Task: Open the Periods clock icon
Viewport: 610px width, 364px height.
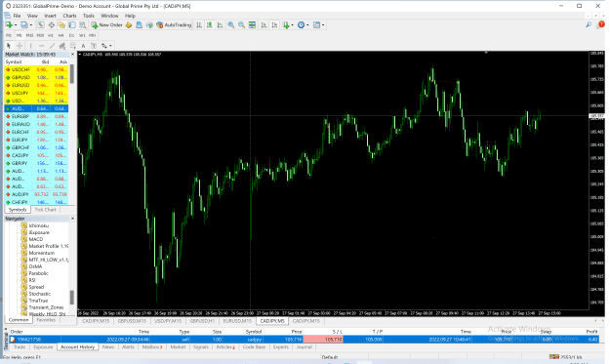Action: pos(301,25)
